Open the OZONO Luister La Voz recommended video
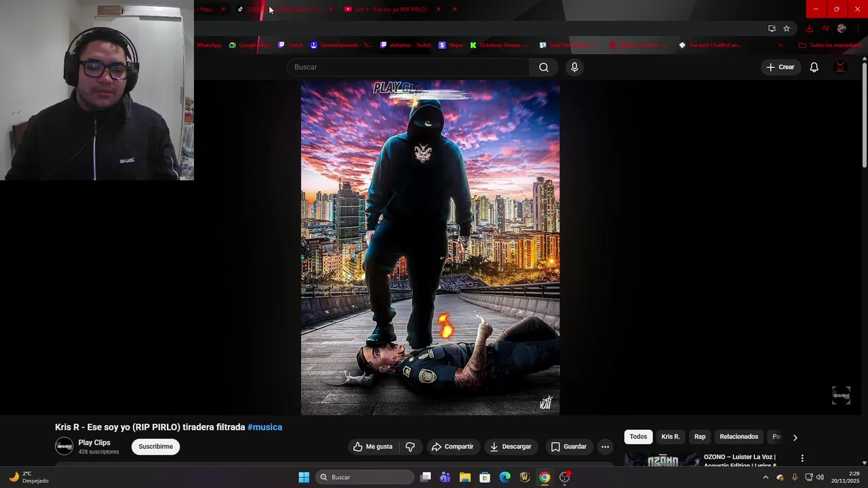Screen dimensions: 868x488 [x=739, y=461]
